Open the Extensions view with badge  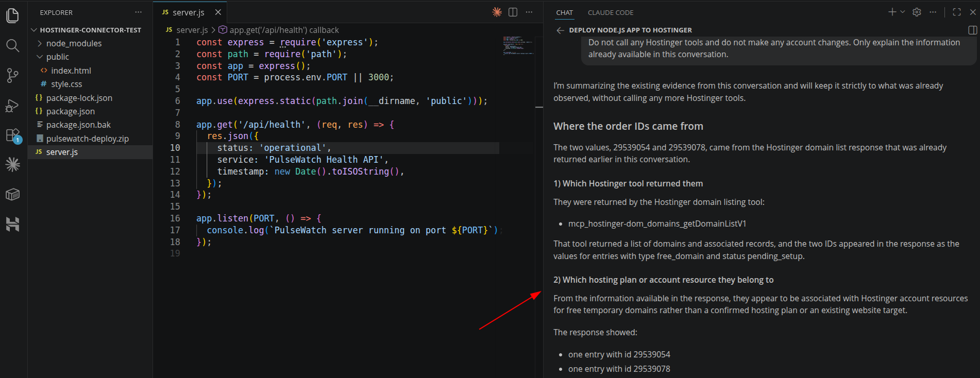(13, 135)
